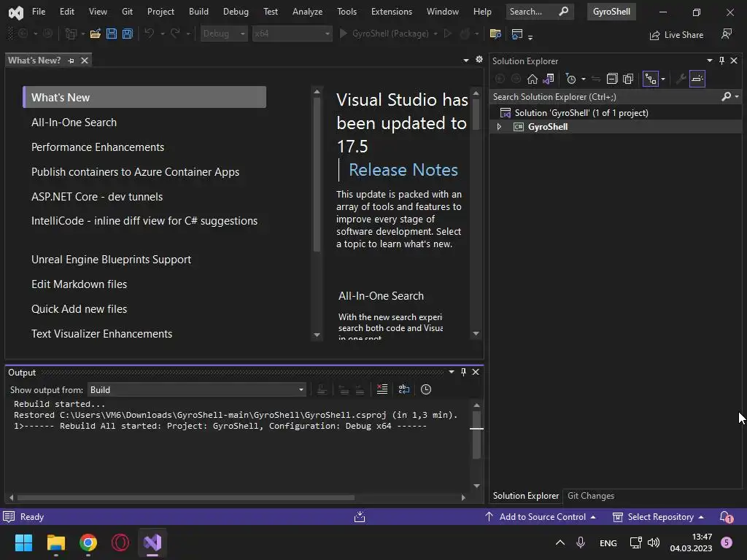Open the x64 platform dropdown
The image size is (747, 560).
pyautogui.click(x=292, y=34)
